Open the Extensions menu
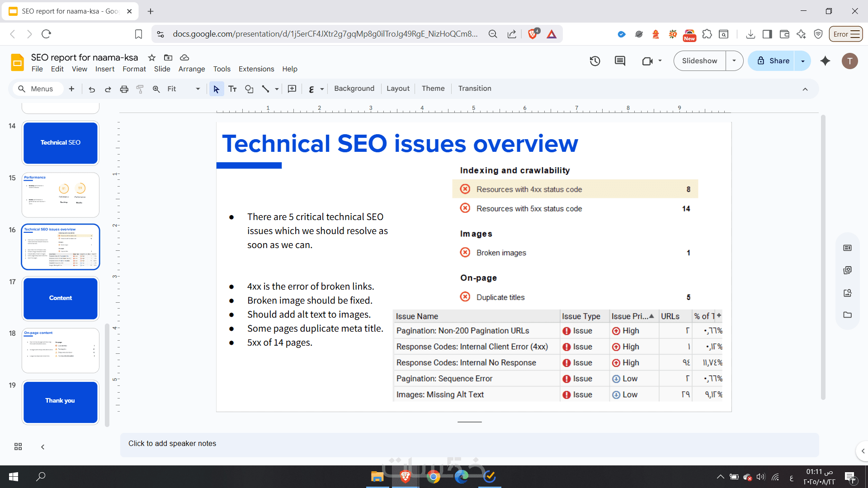 256,69
